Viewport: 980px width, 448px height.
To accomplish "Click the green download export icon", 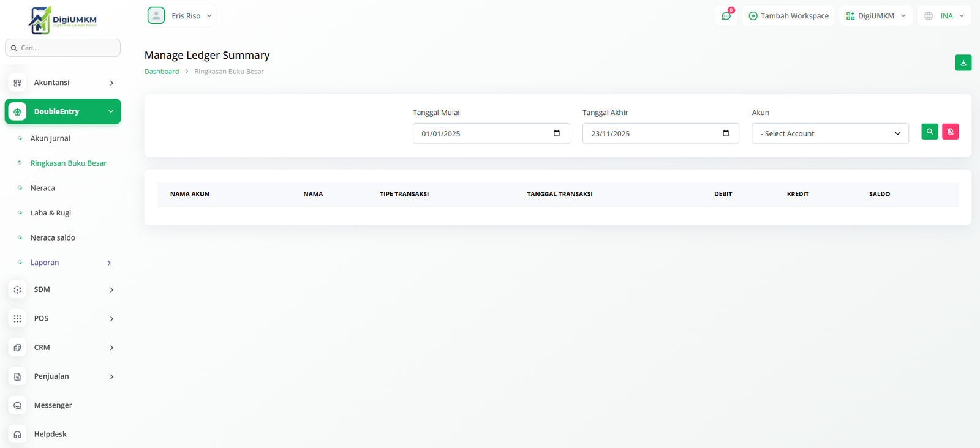I will 963,62.
